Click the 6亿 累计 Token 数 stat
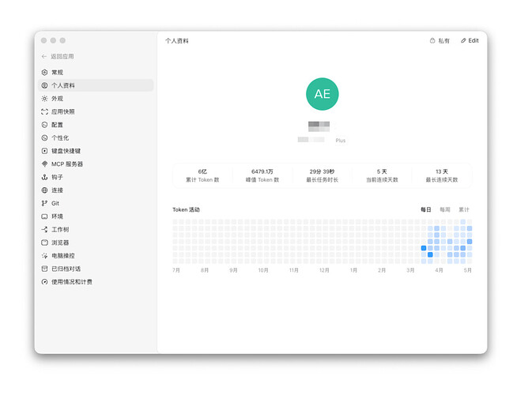The width and height of the screenshot is (532, 395). [x=202, y=175]
